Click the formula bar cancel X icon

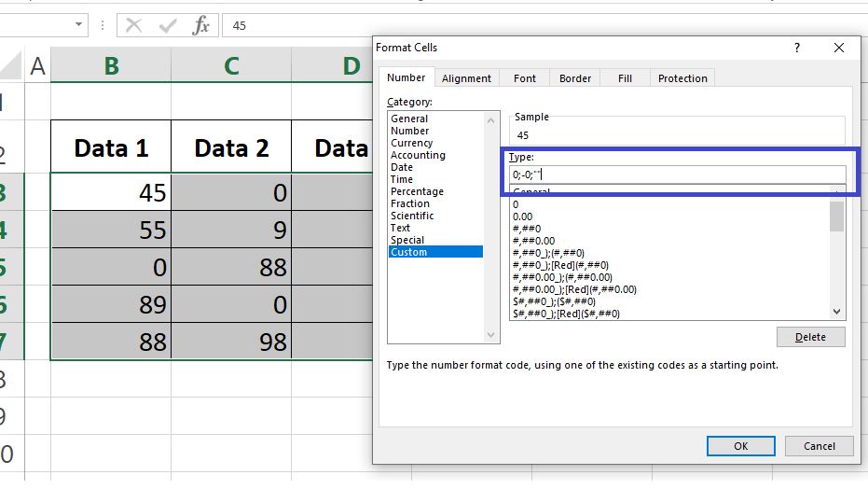133,25
